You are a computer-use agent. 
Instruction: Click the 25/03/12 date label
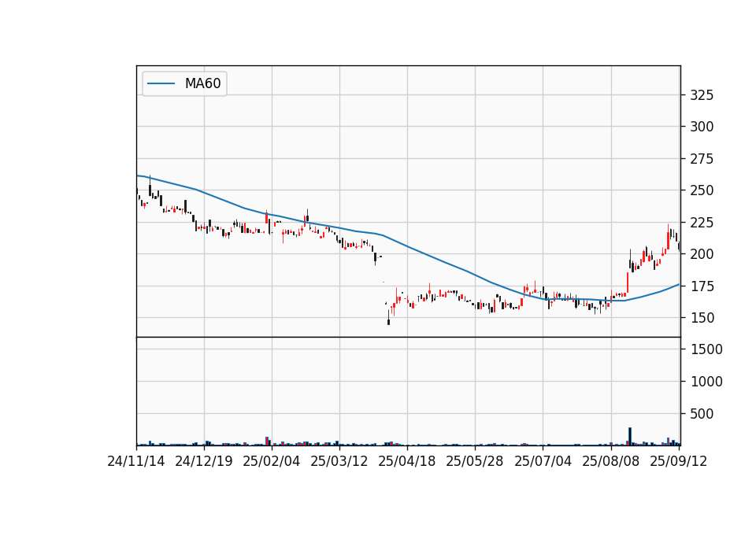pos(339,462)
